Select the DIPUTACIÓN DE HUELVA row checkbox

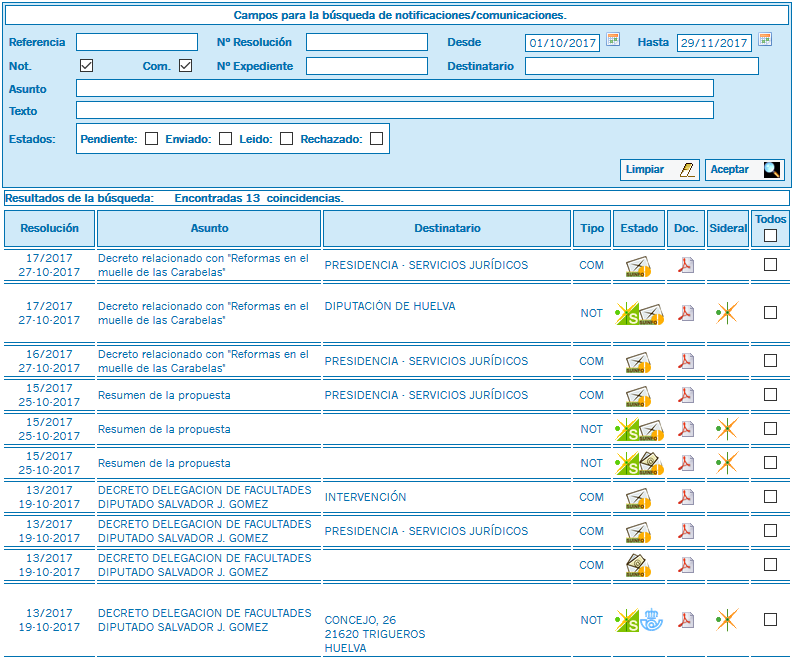[770, 312]
